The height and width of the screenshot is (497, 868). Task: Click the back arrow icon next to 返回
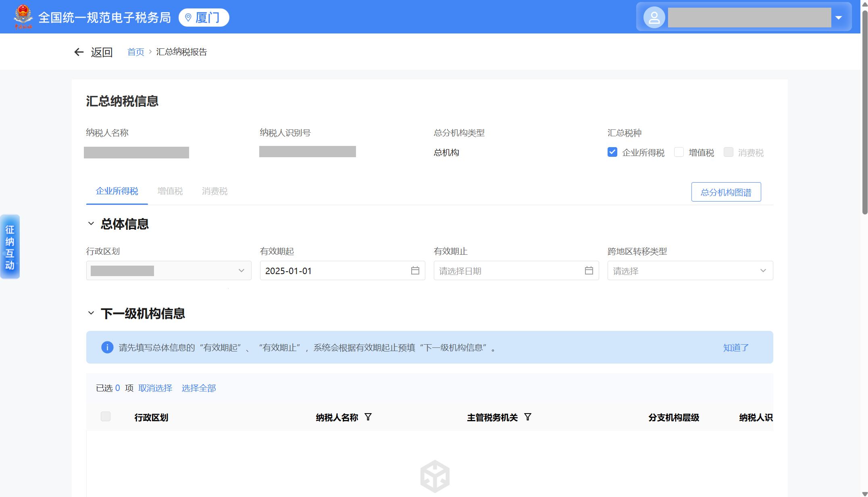tap(79, 52)
